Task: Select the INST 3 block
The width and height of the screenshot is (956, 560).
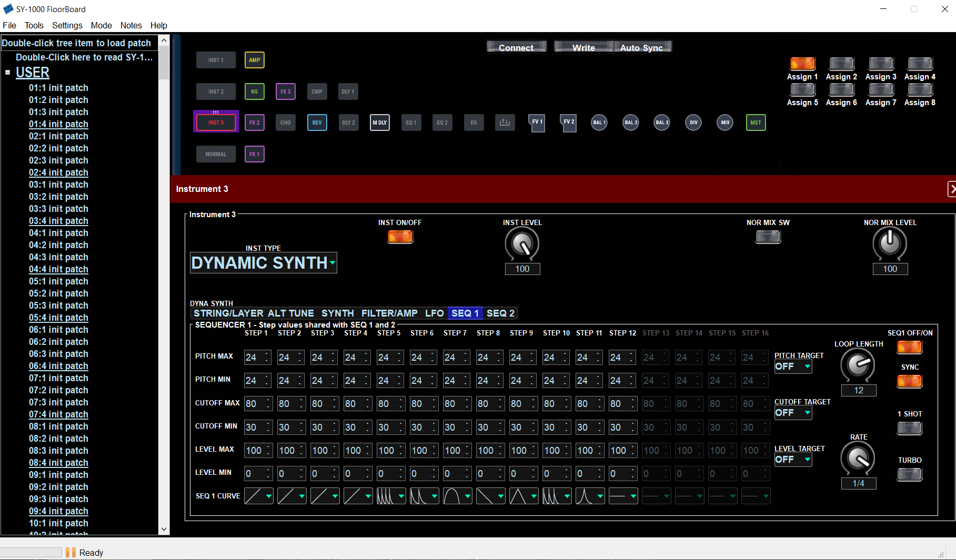Action: click(216, 123)
